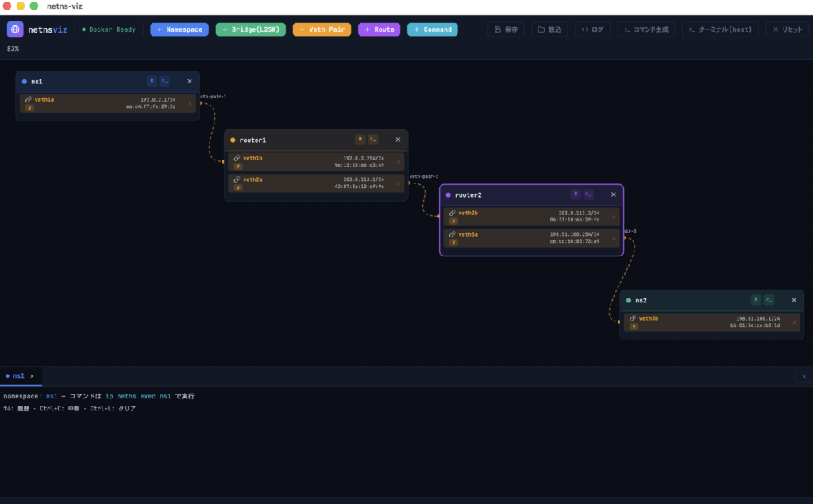Click the V badge under veth3a
This screenshot has height=504, width=813.
pyautogui.click(x=453, y=243)
